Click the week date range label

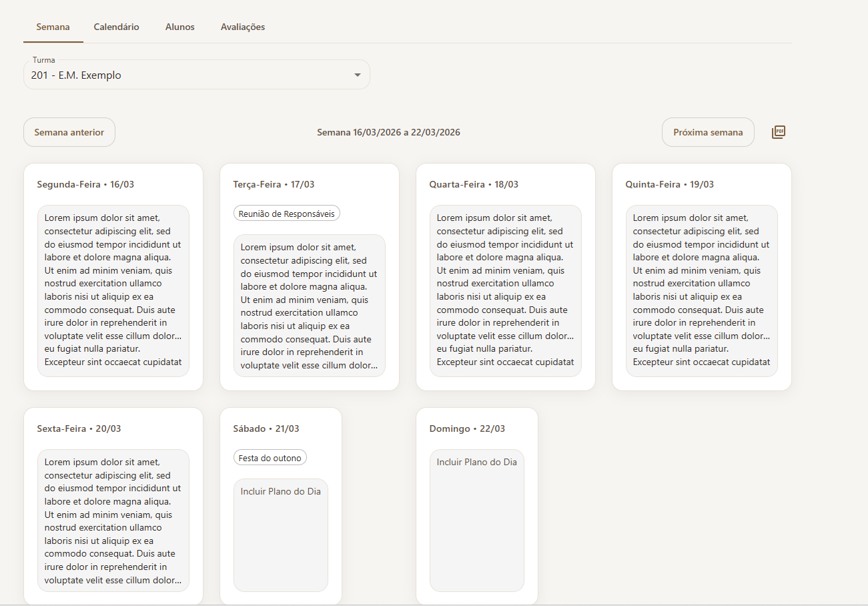(x=388, y=132)
